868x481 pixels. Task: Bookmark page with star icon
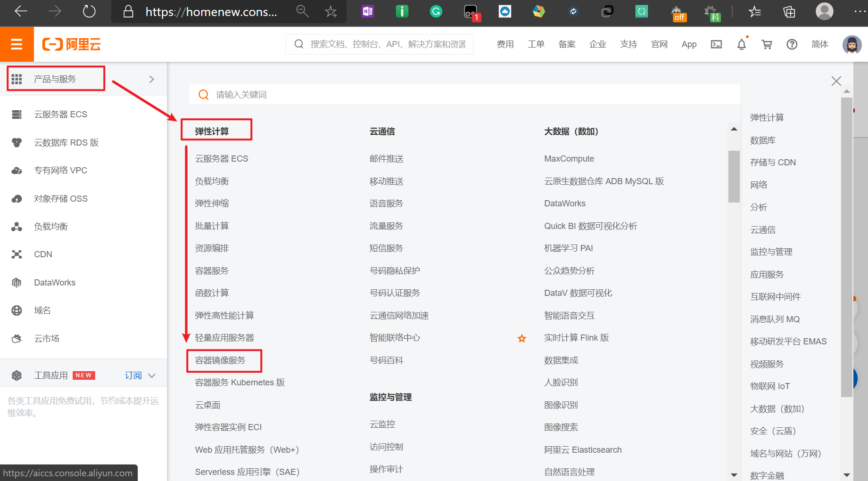pyautogui.click(x=331, y=11)
